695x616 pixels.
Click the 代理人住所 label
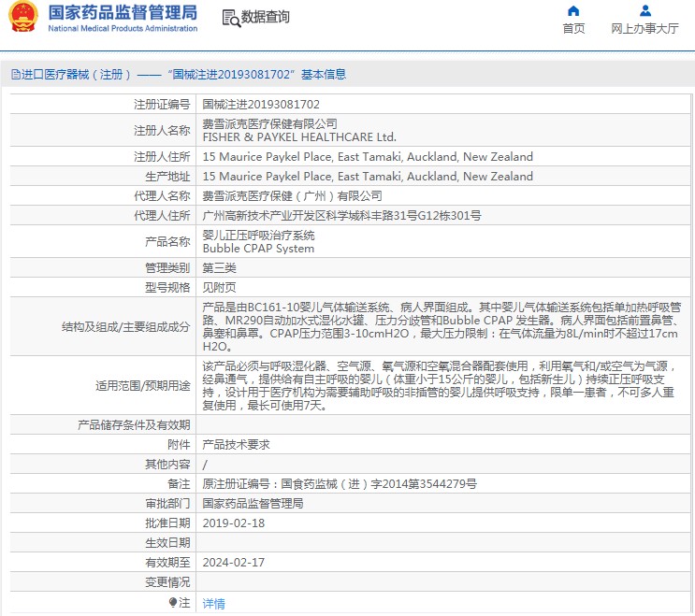click(x=162, y=216)
